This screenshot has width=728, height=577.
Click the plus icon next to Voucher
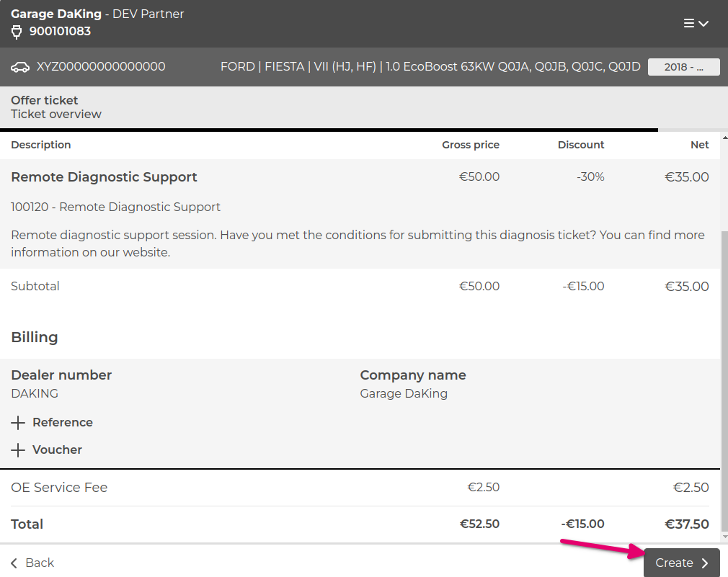coord(17,449)
